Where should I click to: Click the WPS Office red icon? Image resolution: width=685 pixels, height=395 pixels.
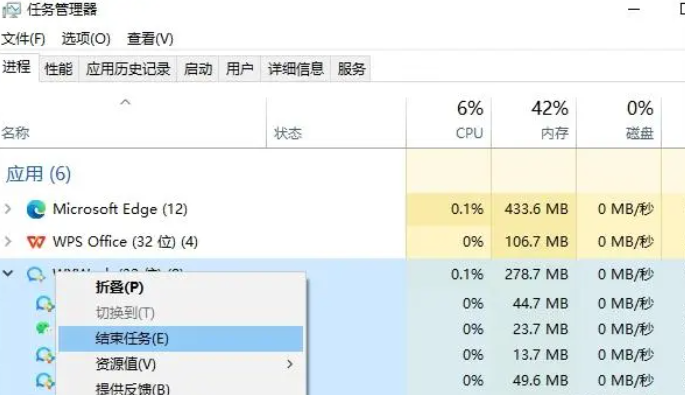(x=36, y=242)
